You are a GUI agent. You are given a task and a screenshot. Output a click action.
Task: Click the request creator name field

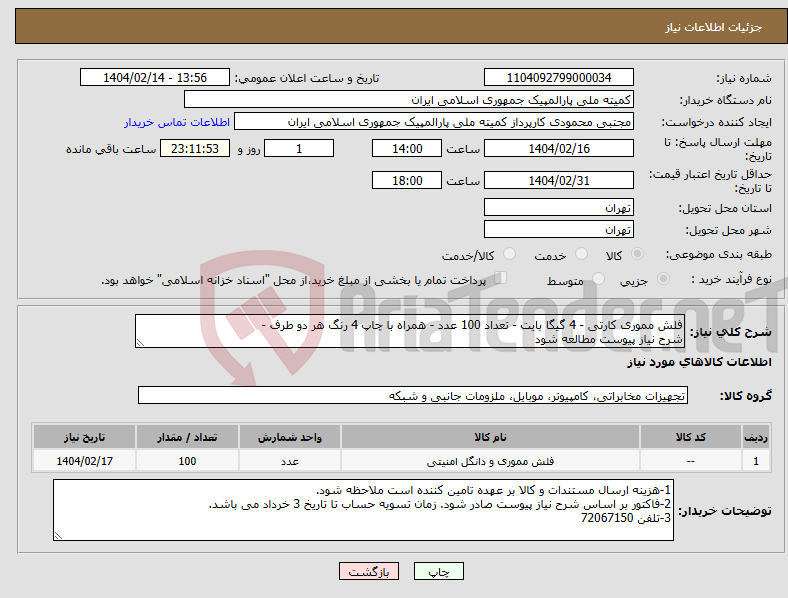click(434, 122)
